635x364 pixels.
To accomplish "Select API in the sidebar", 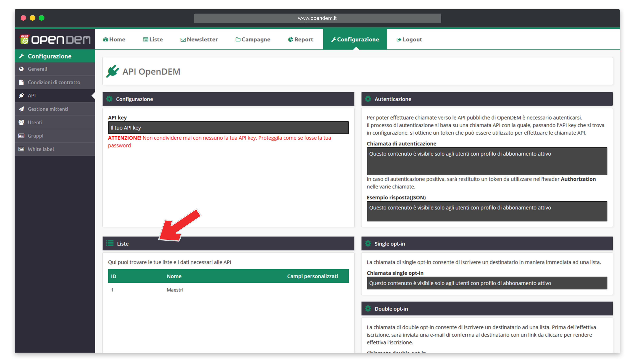I will click(x=55, y=95).
